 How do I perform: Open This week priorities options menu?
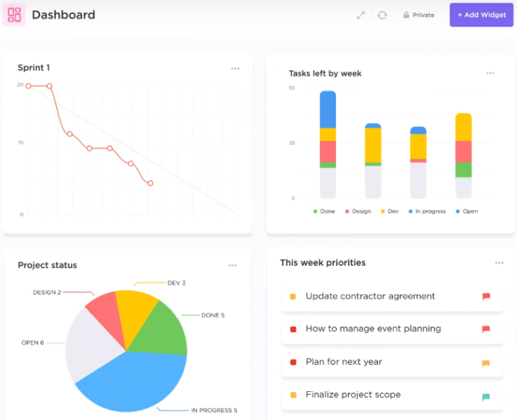[x=499, y=263]
